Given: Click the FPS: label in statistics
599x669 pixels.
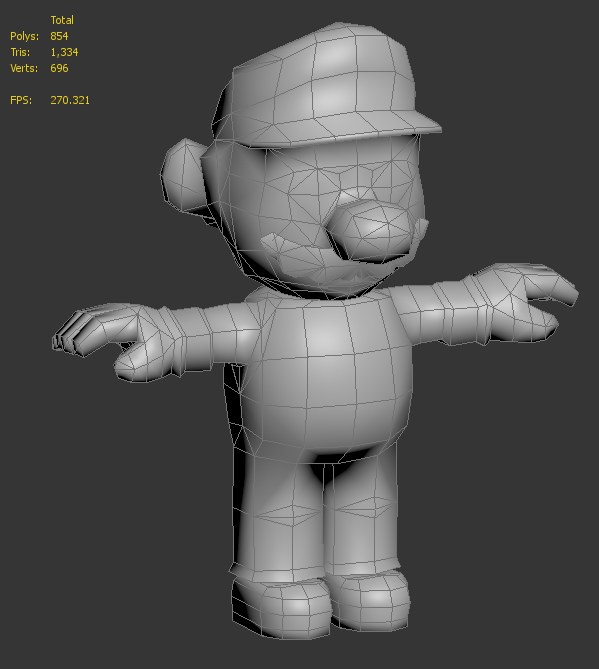Looking at the screenshot, I should (21, 100).
